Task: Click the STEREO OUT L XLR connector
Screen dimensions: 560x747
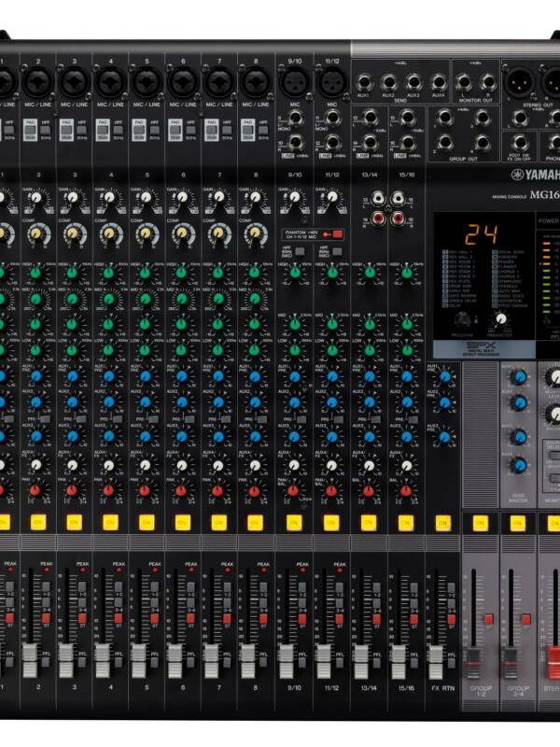Action: click(517, 83)
